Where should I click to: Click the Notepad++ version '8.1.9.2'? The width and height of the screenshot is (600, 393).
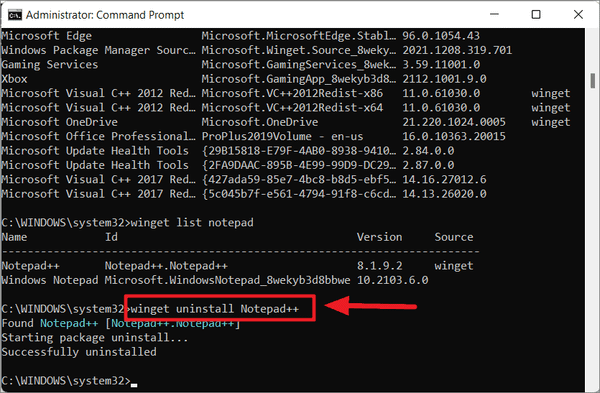click(x=379, y=266)
